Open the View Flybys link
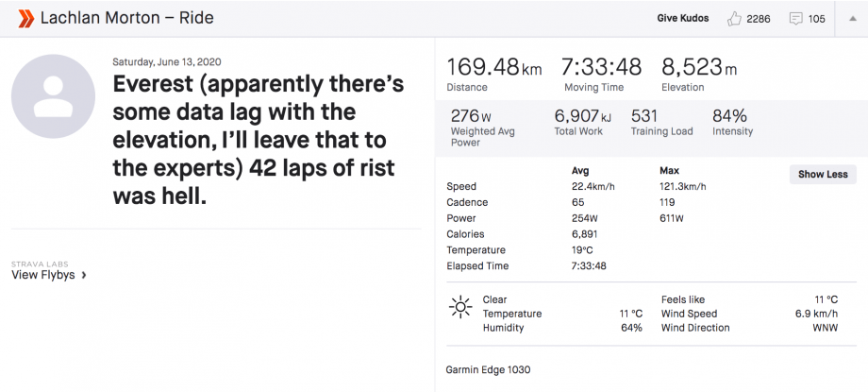 (x=44, y=275)
